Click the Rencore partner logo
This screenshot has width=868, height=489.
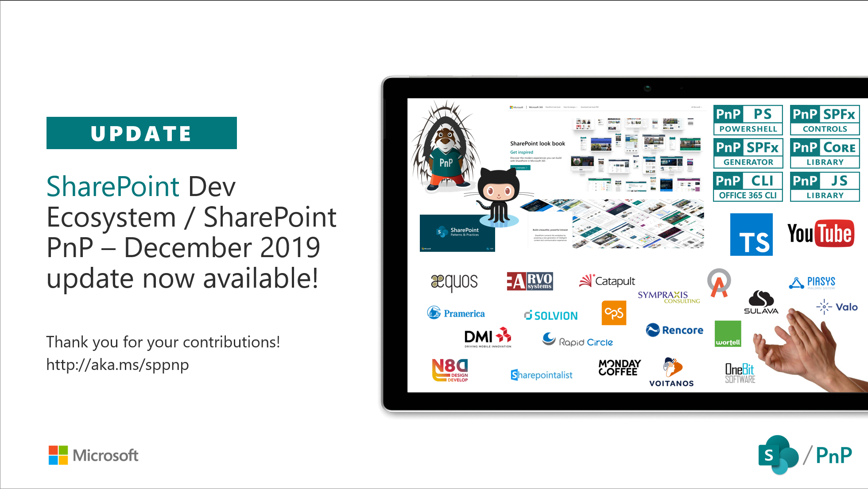674,331
